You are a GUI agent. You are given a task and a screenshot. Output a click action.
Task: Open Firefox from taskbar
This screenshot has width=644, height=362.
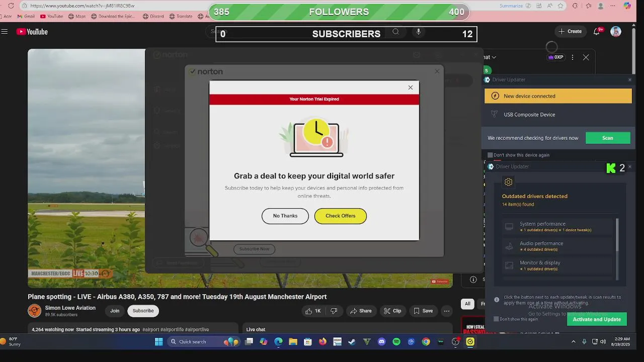click(x=323, y=342)
